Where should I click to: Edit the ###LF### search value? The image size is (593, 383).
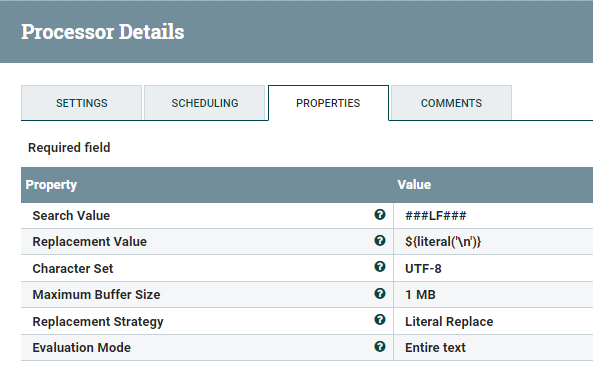(x=493, y=216)
